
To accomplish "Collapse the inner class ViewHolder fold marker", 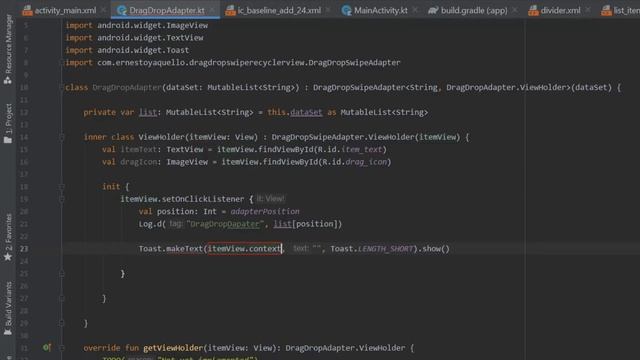I will (62, 137).
